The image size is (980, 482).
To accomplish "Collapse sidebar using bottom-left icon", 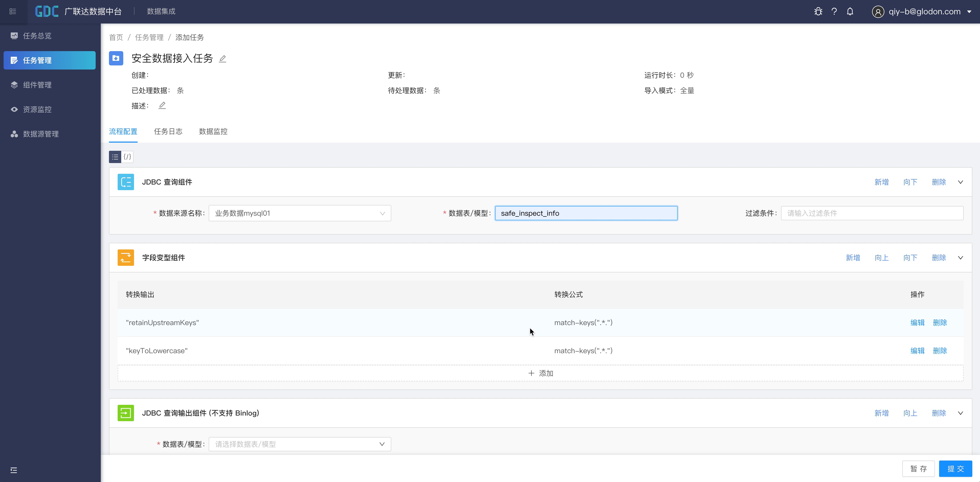I will [x=14, y=470].
